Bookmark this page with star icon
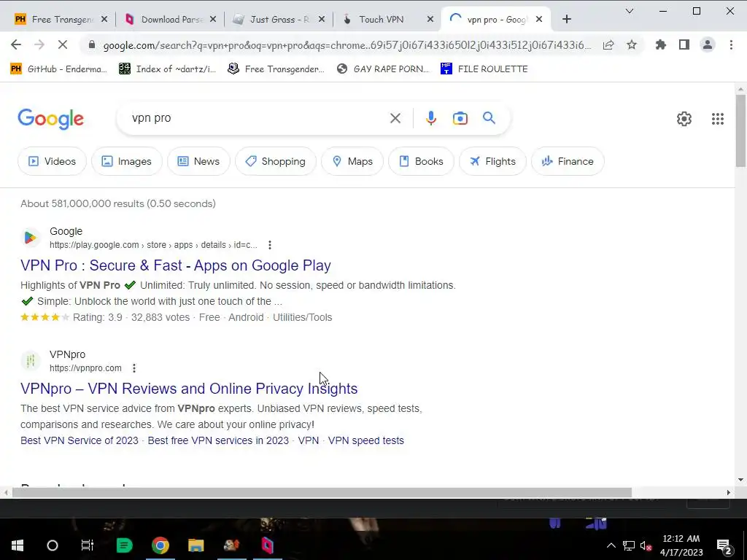 [632, 44]
